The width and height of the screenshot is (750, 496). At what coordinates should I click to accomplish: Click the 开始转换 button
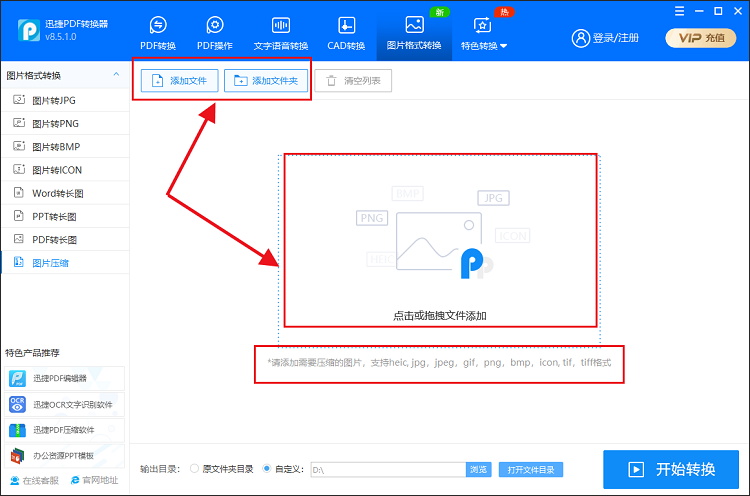tap(671, 469)
